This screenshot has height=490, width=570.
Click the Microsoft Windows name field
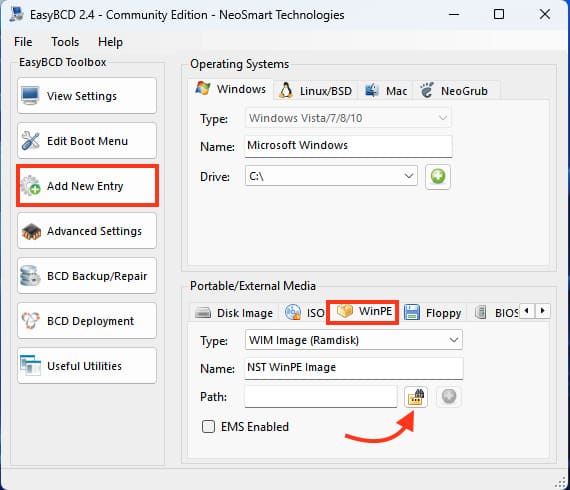[x=348, y=146]
